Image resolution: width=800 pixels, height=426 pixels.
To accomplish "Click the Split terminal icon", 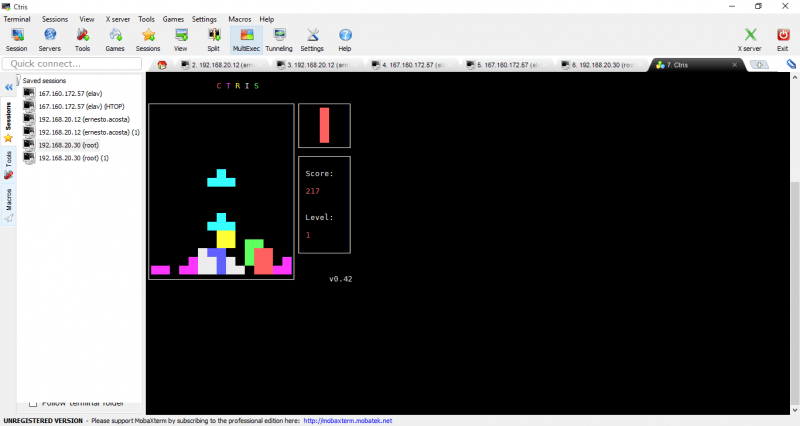I will click(x=213, y=38).
